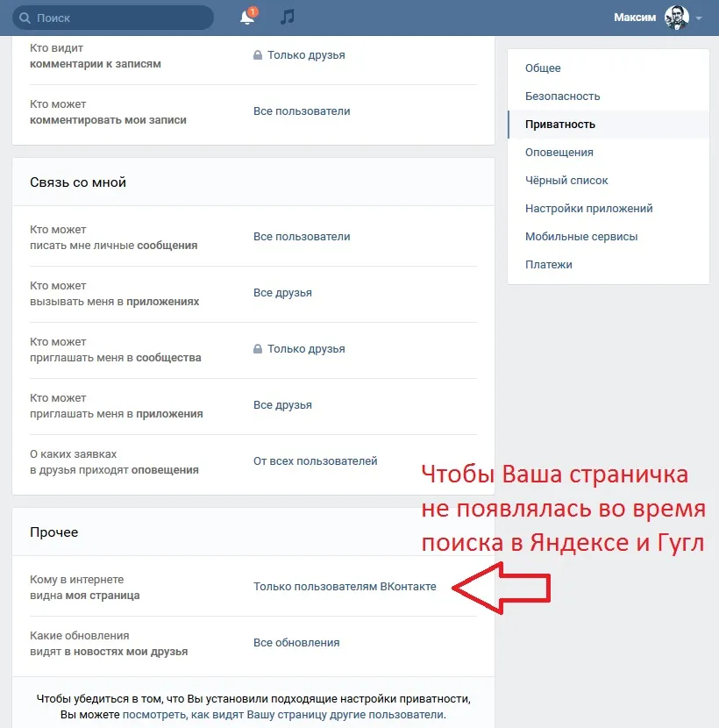Expand the profile menu arrow
This screenshot has width=719, height=728.
pos(699,18)
